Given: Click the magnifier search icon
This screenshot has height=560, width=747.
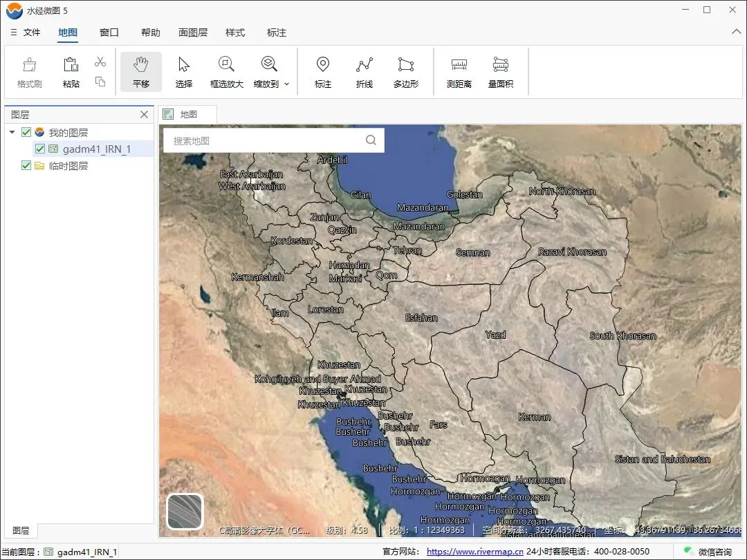Looking at the screenshot, I should point(371,140).
